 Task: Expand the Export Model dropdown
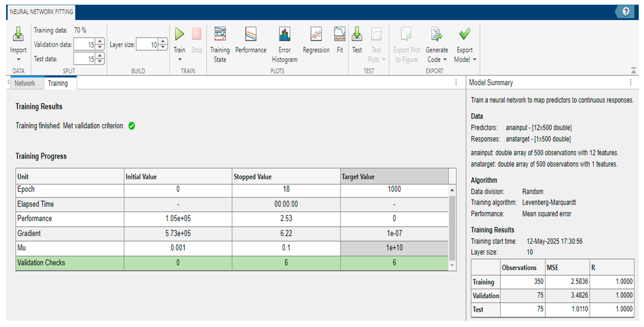(475, 60)
